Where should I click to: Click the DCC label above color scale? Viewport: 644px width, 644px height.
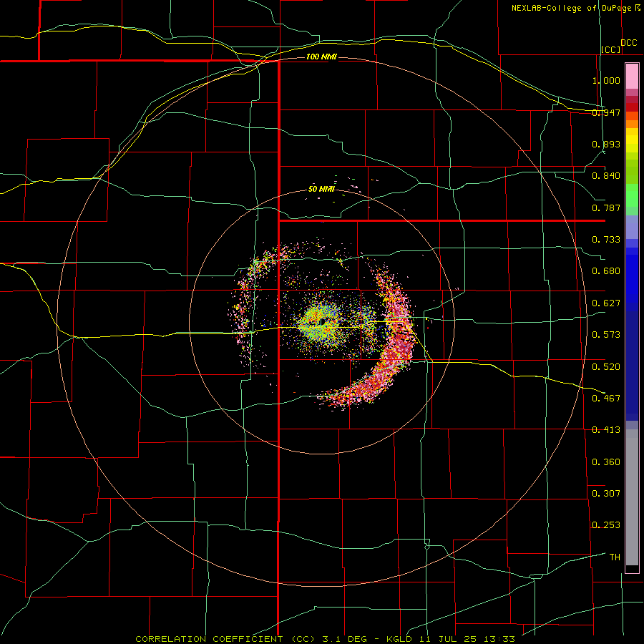(628, 43)
